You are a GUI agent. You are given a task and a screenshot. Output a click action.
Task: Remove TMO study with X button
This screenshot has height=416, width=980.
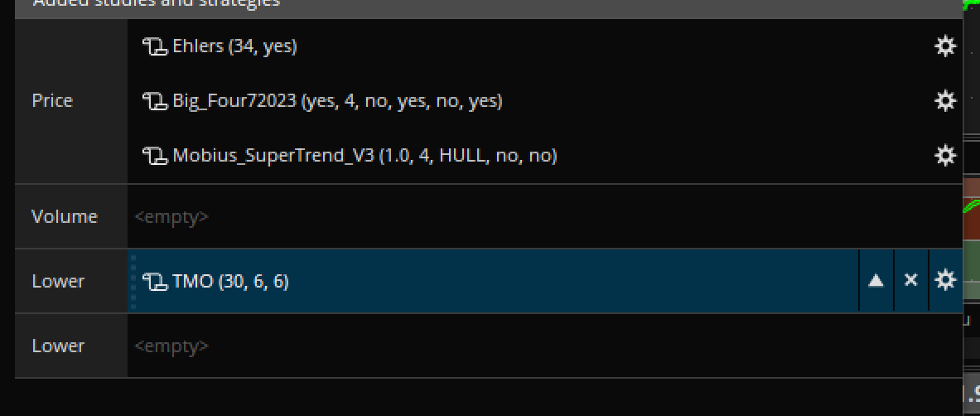[910, 281]
